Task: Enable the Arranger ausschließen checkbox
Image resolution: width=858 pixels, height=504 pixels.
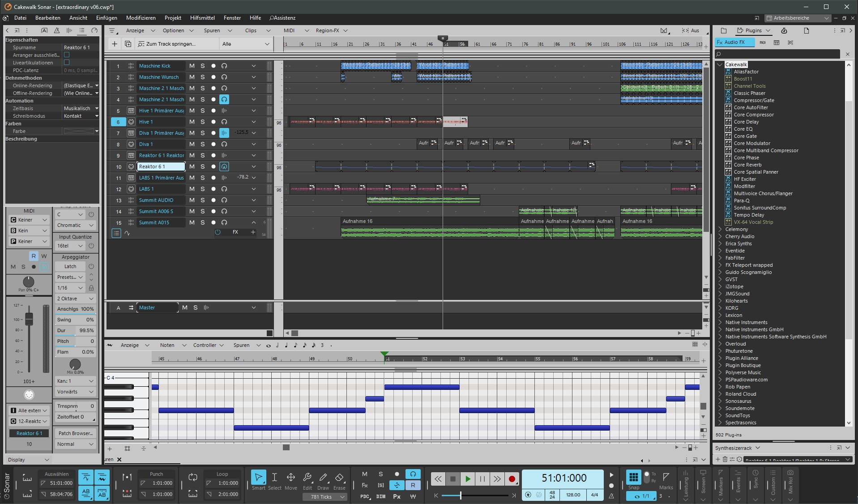Action: (x=67, y=55)
